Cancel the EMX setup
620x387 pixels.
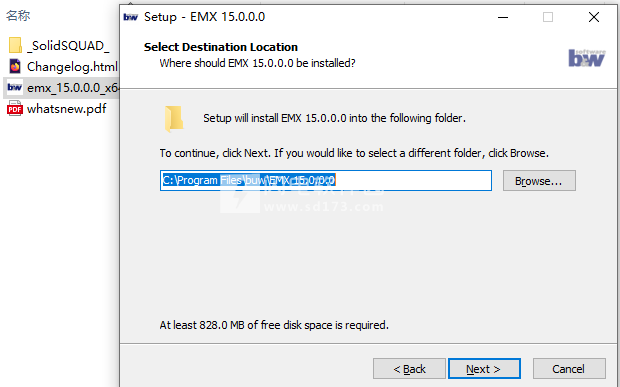coord(569,368)
